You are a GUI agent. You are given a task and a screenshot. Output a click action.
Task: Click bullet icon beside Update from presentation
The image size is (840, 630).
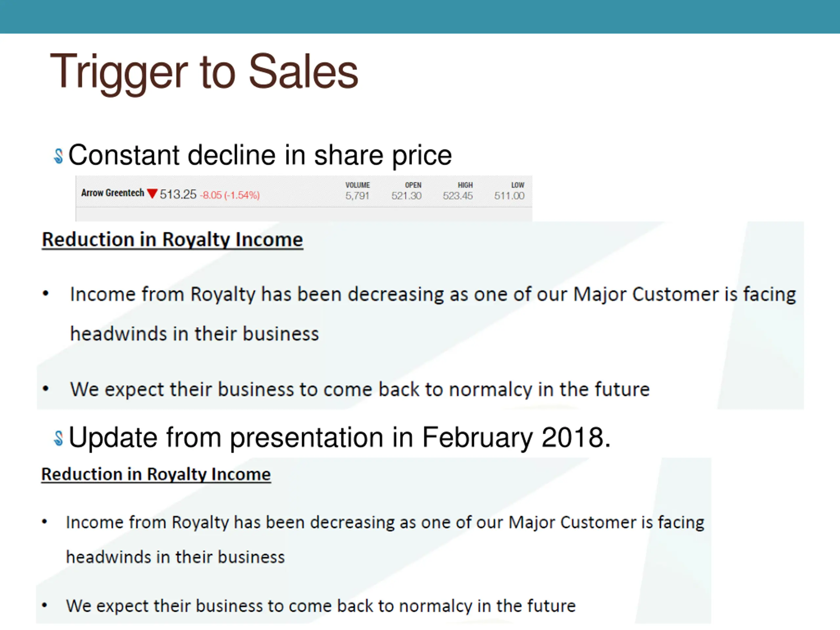click(x=58, y=439)
